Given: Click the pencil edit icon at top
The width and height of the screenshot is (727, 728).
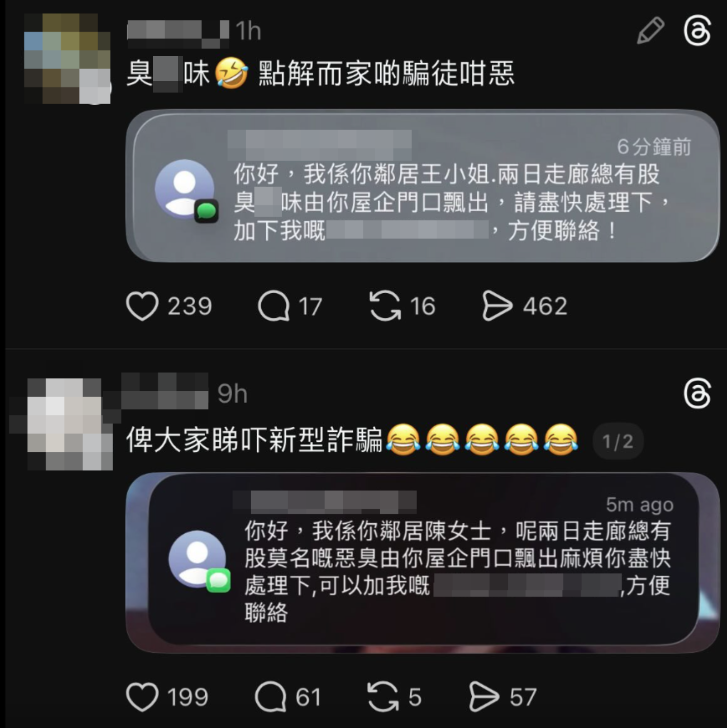Looking at the screenshot, I should click(650, 31).
